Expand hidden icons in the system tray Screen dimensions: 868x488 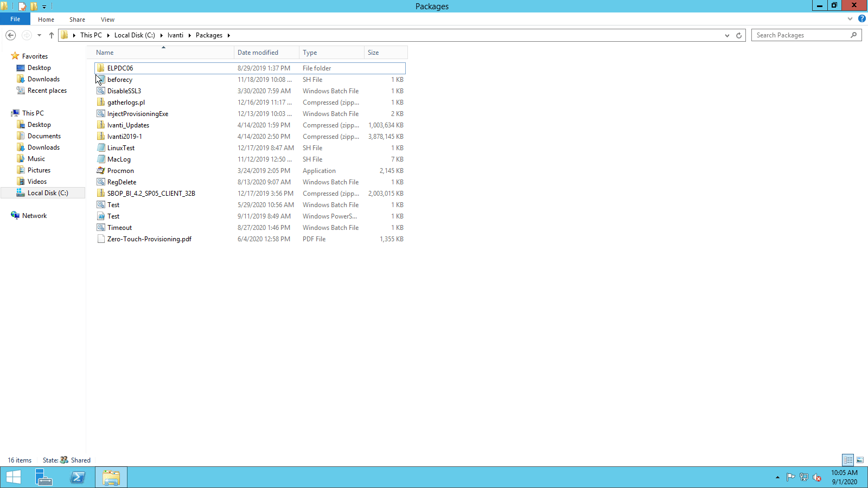[x=778, y=477]
